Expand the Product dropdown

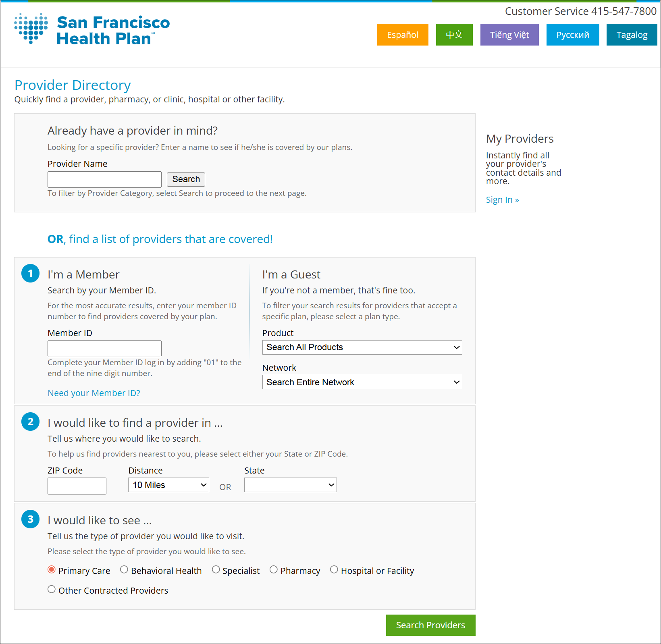coord(362,347)
